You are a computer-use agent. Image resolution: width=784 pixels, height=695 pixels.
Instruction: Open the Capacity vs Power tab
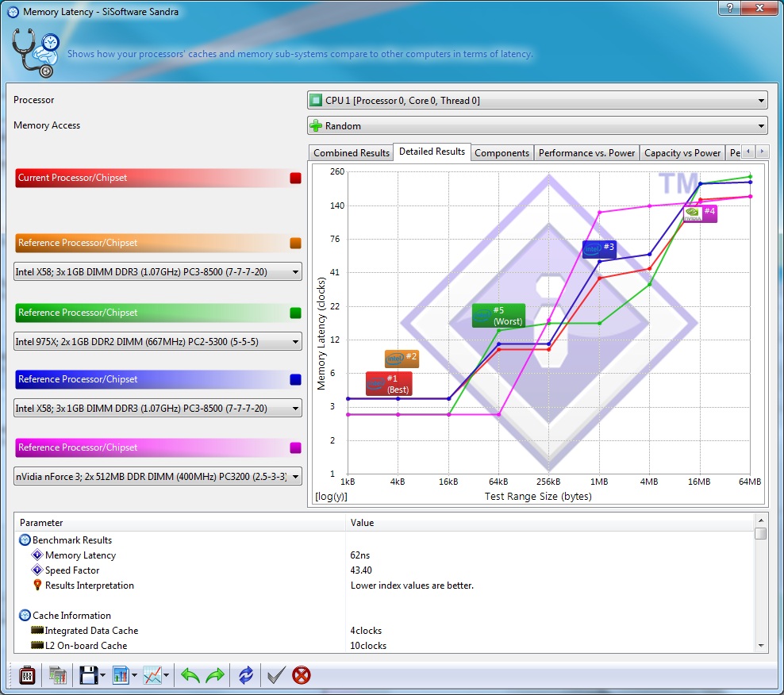[682, 153]
